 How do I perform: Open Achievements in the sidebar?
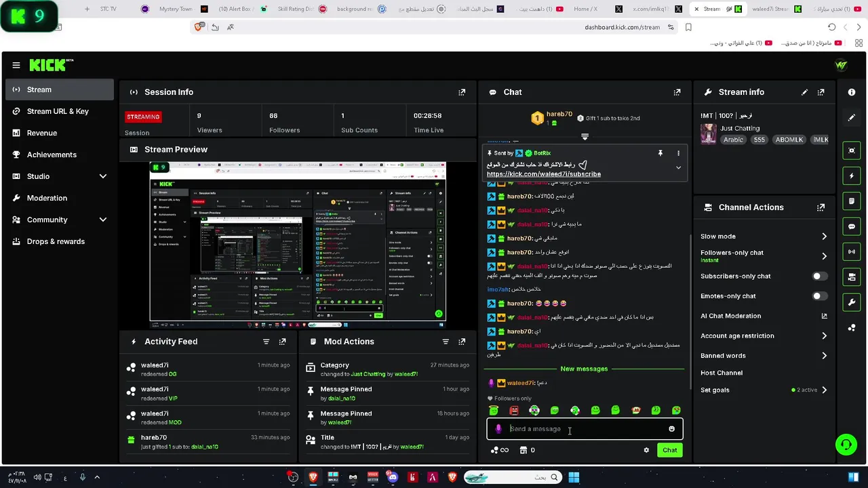[60, 155]
